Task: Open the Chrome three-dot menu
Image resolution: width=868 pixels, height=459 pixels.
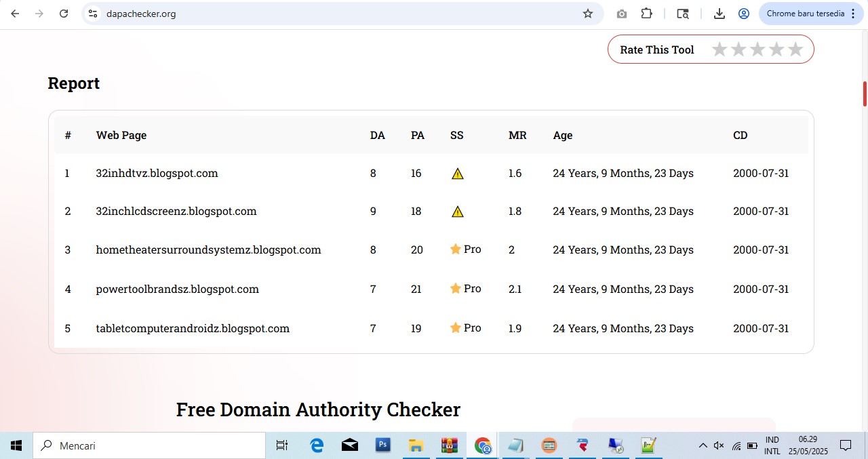Action: (853, 14)
